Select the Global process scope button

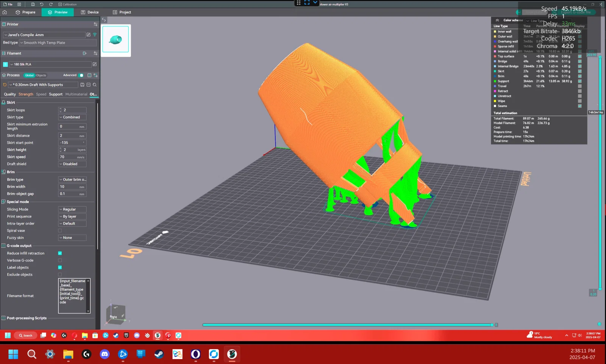click(x=29, y=75)
